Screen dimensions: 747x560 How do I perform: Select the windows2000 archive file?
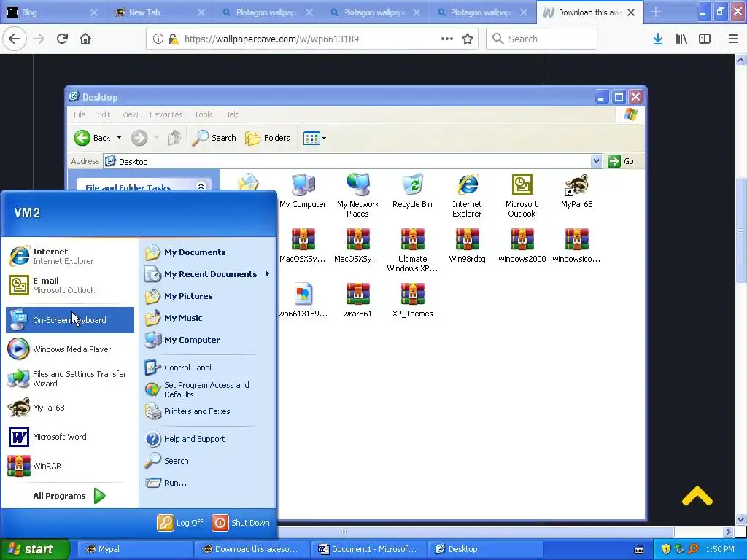[522, 246]
